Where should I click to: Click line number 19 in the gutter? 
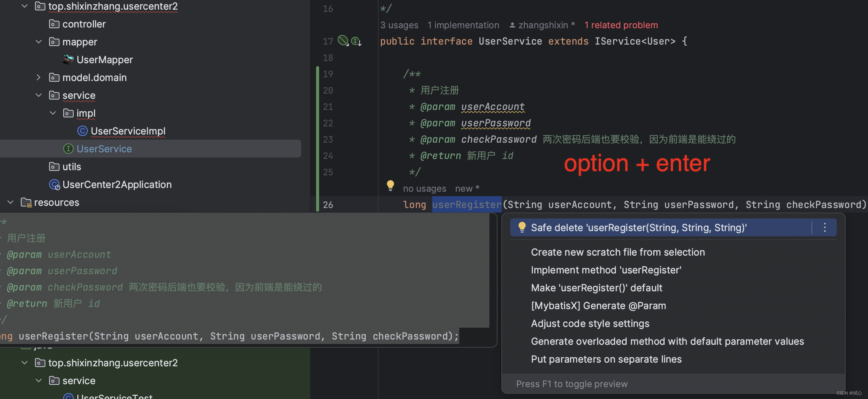coord(328,74)
